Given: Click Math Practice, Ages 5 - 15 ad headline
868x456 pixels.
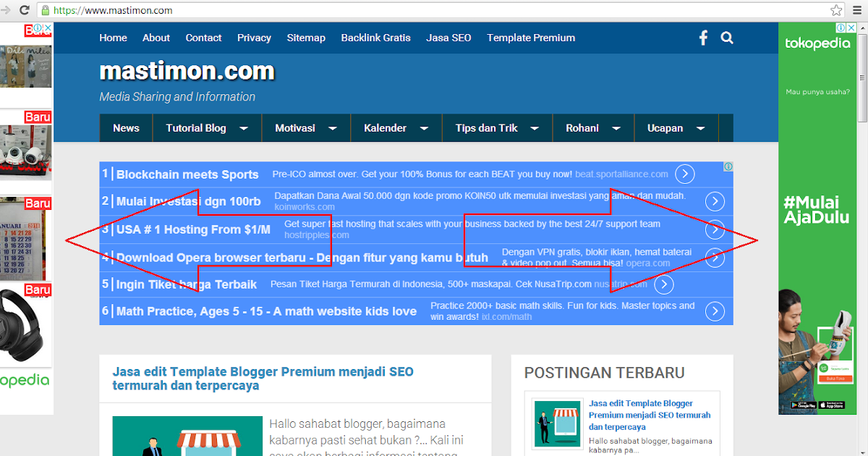Looking at the screenshot, I should click(x=266, y=311).
